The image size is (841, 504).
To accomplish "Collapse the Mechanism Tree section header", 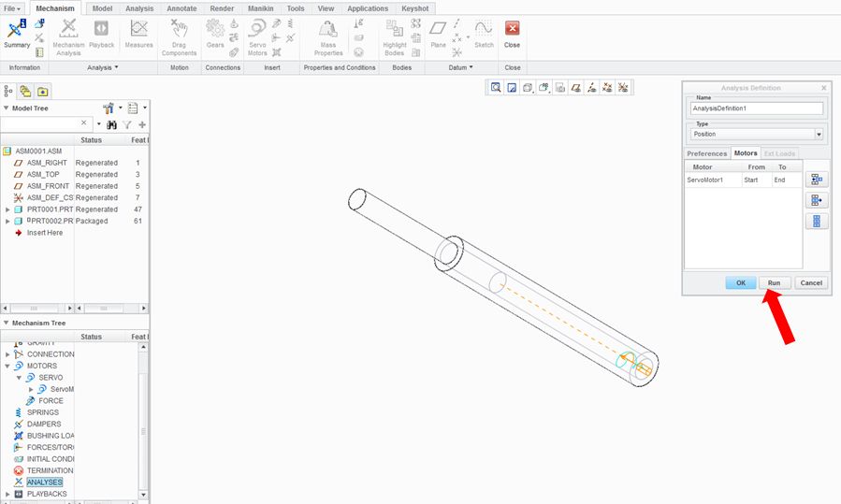I will pos(6,323).
